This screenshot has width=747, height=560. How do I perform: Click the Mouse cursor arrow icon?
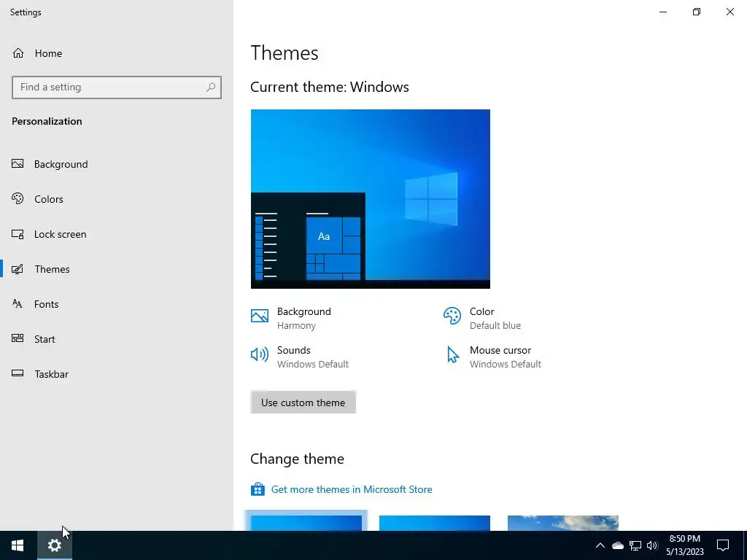(452, 355)
